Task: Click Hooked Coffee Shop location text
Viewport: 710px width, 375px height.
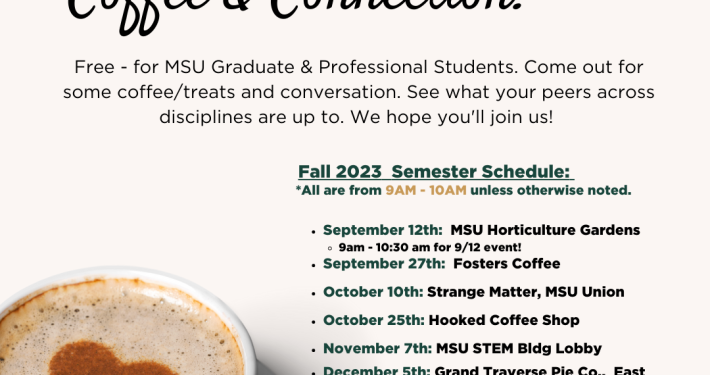Action: pos(504,320)
